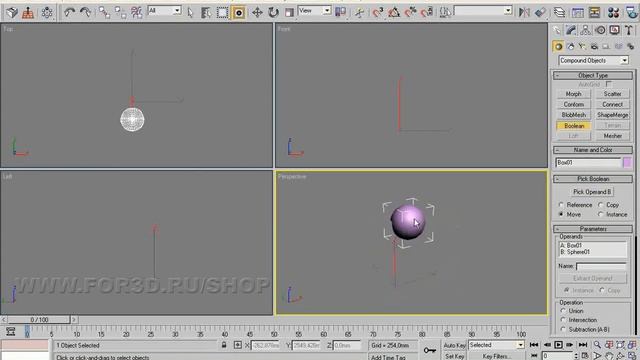Screen dimensions: 640x360
Task: Click the Mesher button
Action: click(613, 136)
